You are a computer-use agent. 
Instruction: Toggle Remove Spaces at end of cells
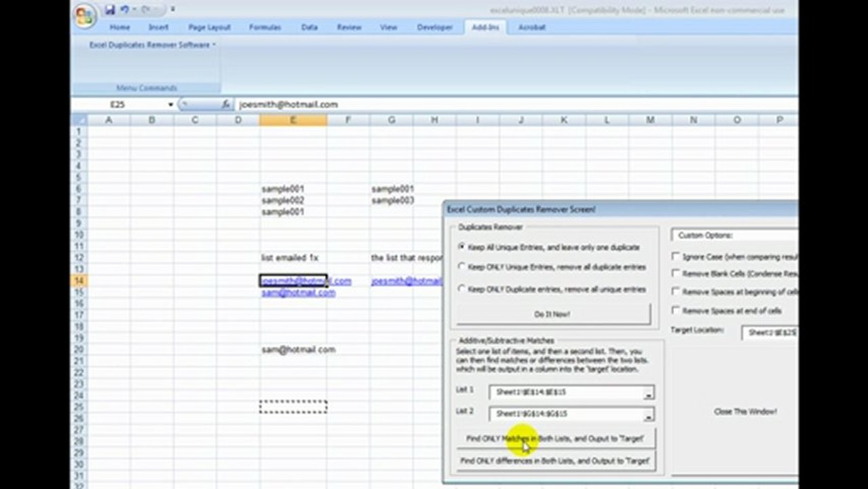[676, 310]
